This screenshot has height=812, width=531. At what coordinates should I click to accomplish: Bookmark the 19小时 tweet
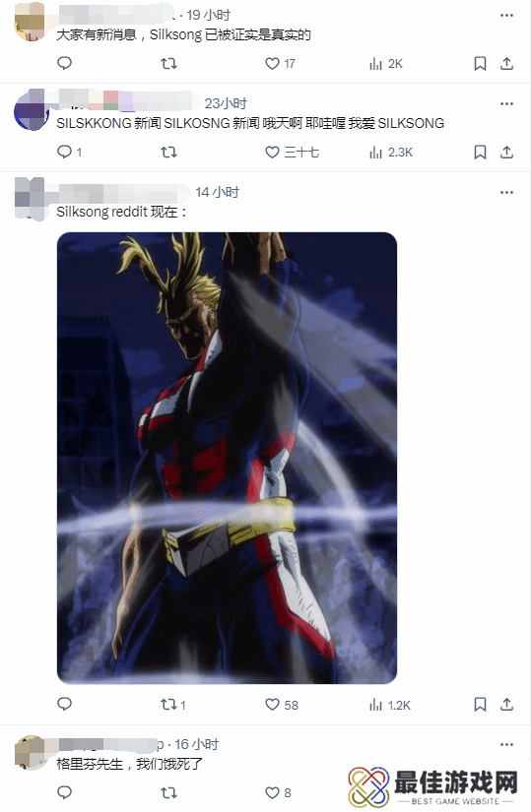click(x=480, y=64)
